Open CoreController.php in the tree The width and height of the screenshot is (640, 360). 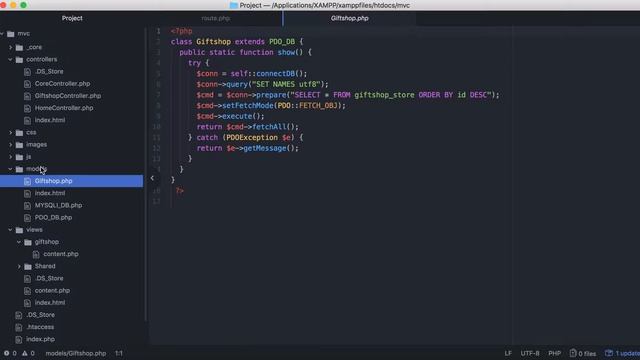(x=62, y=84)
